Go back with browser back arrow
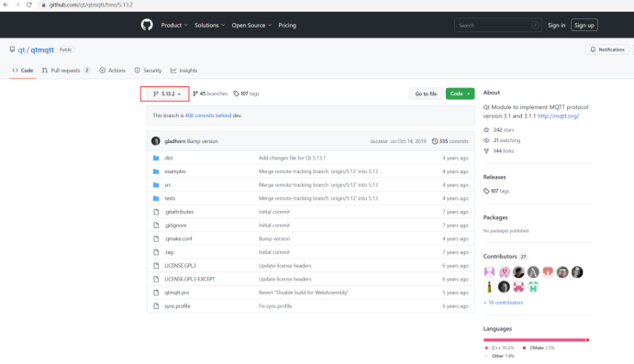Viewport: 634px width, 364px height. pyautogui.click(x=6, y=5)
